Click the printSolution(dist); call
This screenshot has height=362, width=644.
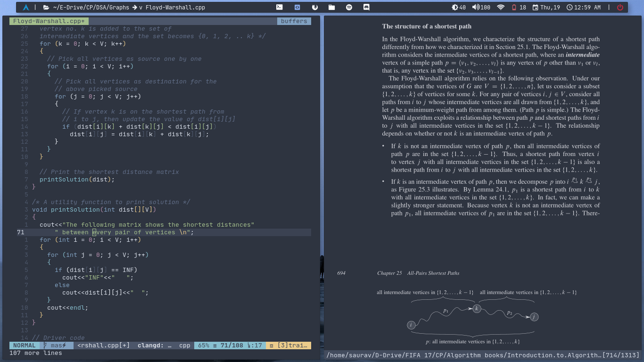pos(77,180)
